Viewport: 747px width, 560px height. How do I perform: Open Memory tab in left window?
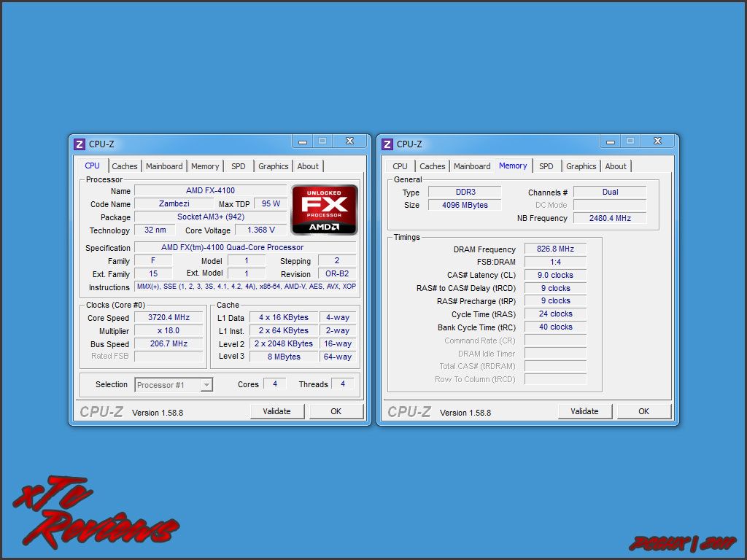(205, 166)
